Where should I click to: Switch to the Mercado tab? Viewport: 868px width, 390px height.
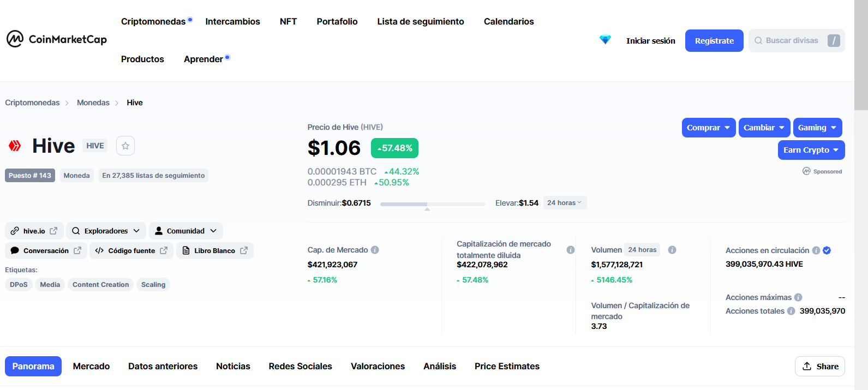pos(92,367)
